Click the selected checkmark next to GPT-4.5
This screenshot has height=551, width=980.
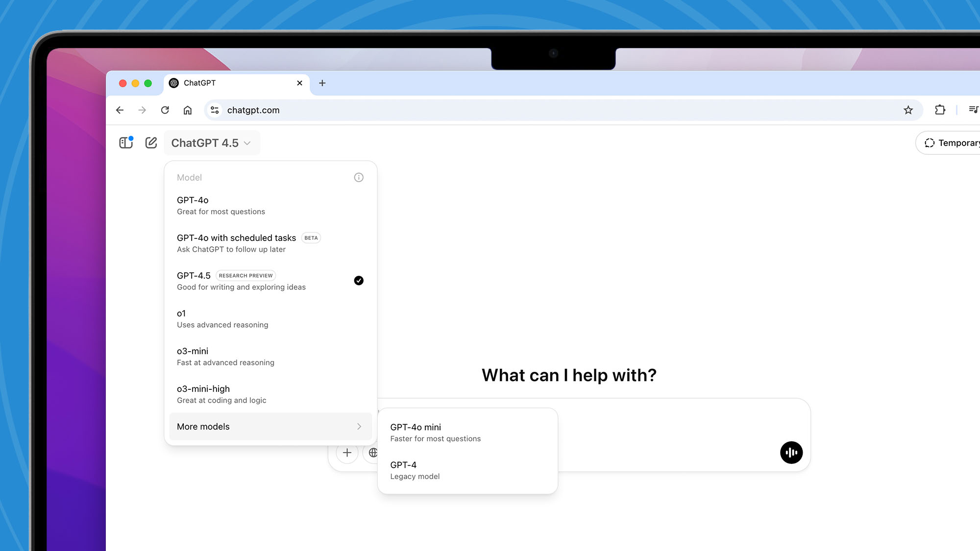pos(359,281)
